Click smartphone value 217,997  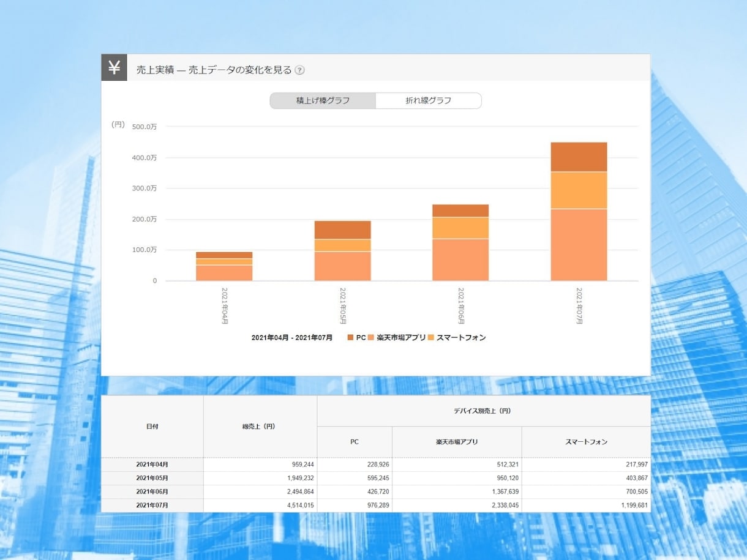636,465
